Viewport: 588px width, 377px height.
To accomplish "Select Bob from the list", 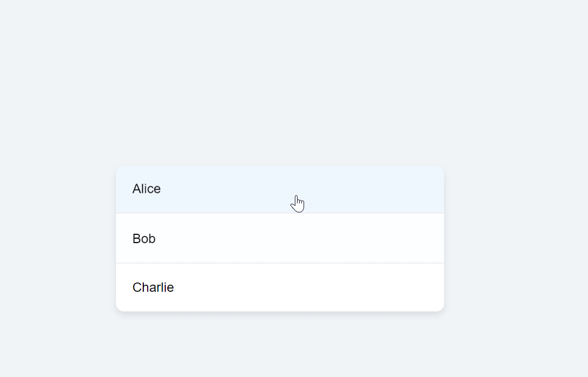I will [280, 238].
